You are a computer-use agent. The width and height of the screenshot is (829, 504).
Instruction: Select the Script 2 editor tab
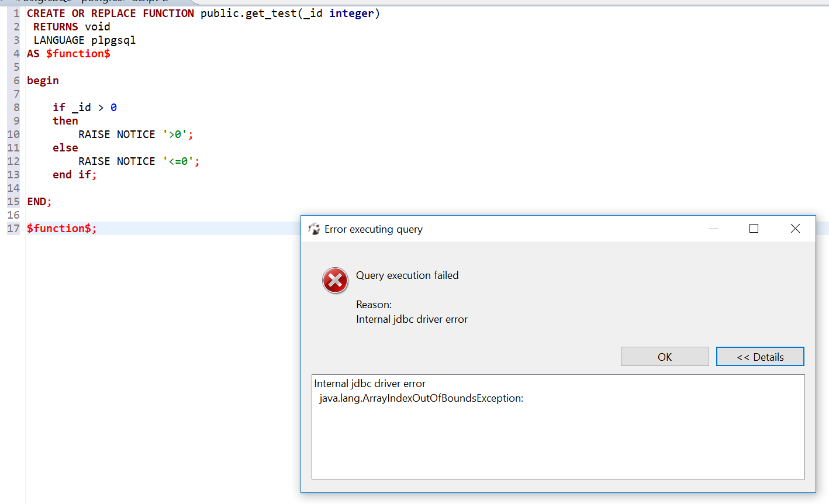pyautogui.click(x=153, y=2)
